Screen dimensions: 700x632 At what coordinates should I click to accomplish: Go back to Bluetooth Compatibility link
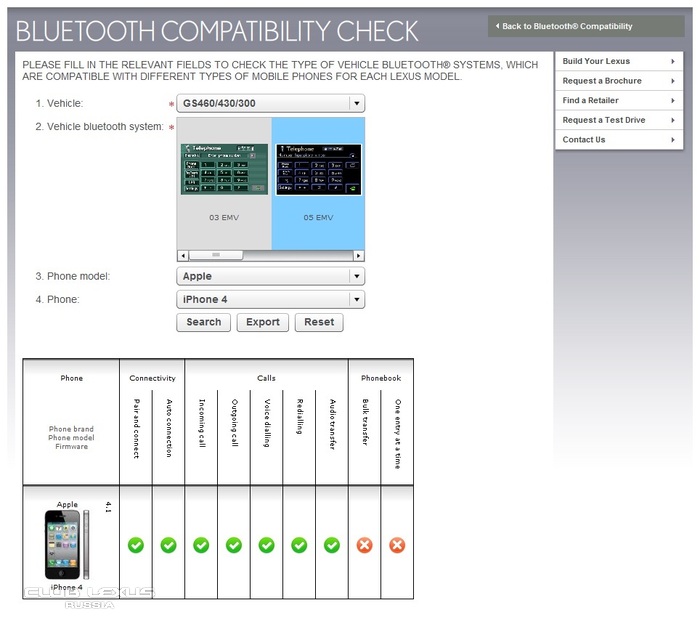[x=572, y=26]
